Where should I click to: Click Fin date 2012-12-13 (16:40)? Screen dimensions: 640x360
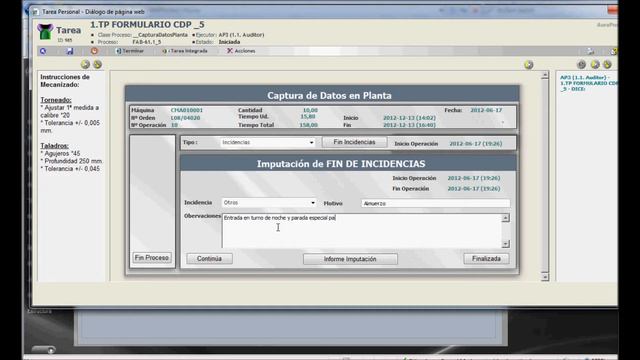[409, 125]
